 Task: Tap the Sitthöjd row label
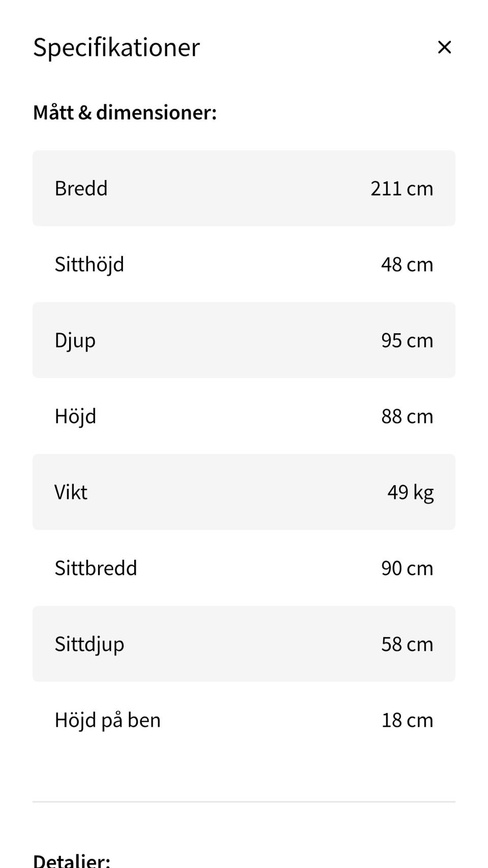(89, 264)
